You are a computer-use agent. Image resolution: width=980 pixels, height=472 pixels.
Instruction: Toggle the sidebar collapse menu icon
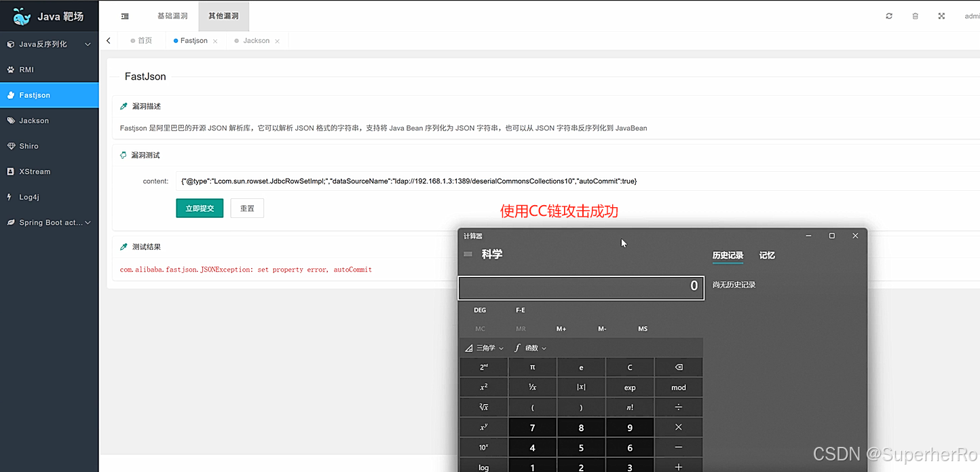tap(125, 16)
